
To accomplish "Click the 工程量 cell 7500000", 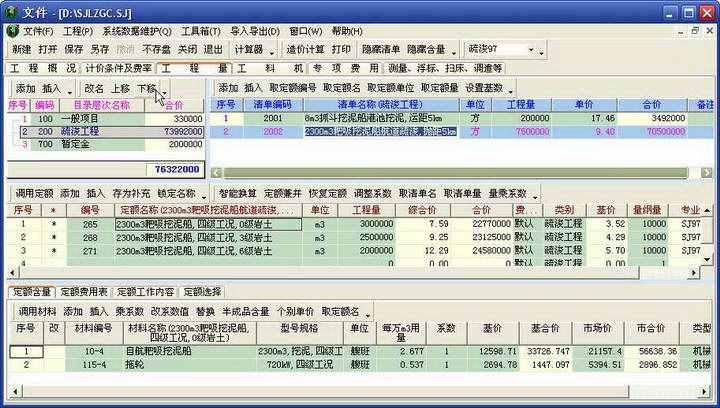I will (x=521, y=132).
